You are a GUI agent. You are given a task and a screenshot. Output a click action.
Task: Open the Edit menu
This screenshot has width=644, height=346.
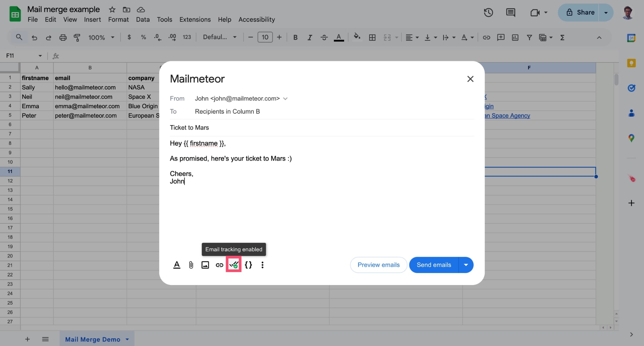coord(50,20)
